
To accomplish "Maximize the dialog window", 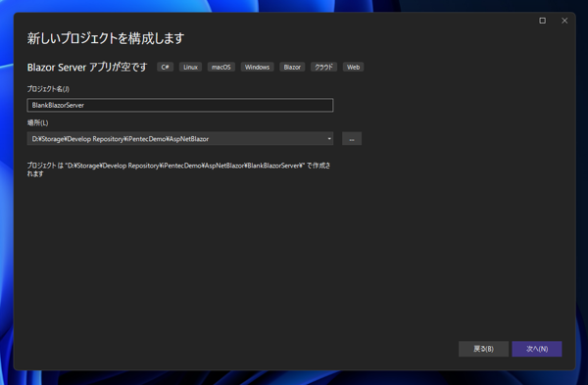I will [x=542, y=21].
